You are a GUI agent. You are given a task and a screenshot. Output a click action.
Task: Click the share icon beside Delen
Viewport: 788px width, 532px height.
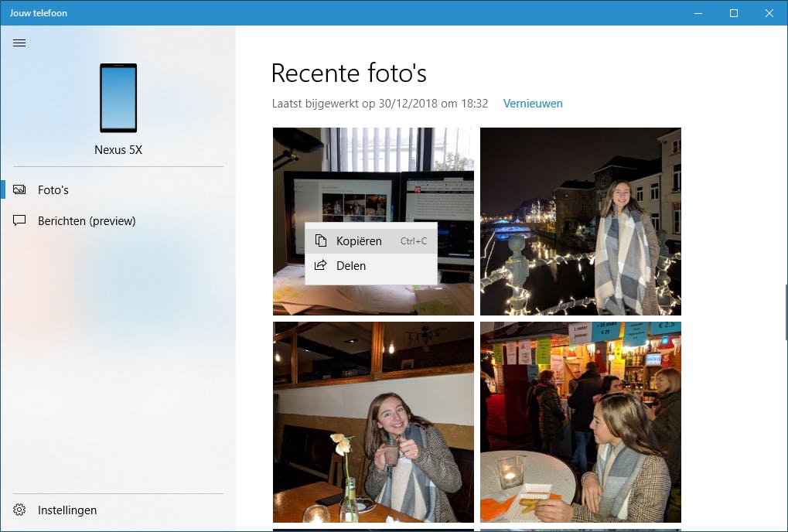coord(321,266)
